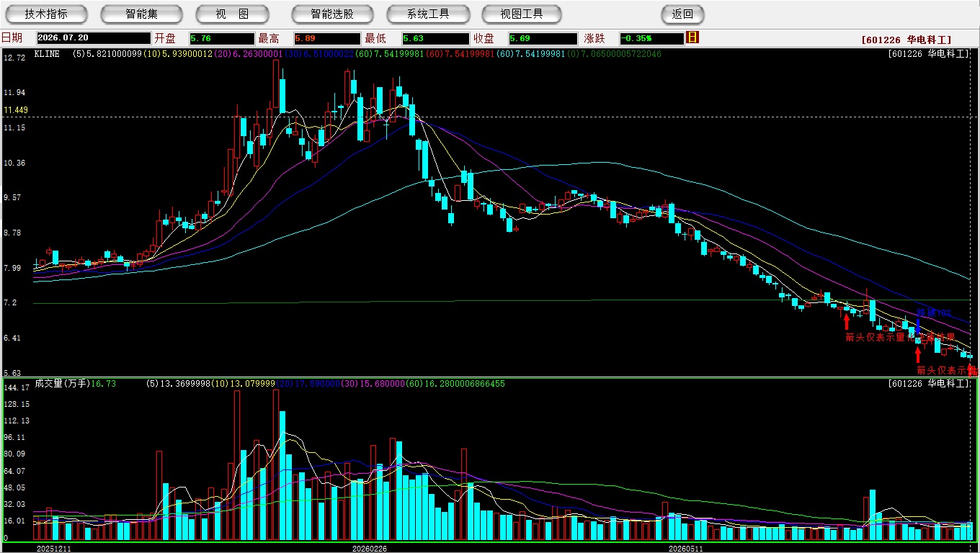Click the 最高 value field 5.89
Image resolution: width=980 pixels, height=553 pixels.
pos(327,38)
